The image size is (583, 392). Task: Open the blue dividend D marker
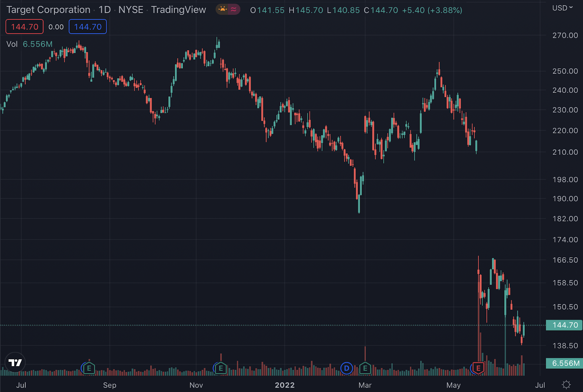click(x=347, y=368)
